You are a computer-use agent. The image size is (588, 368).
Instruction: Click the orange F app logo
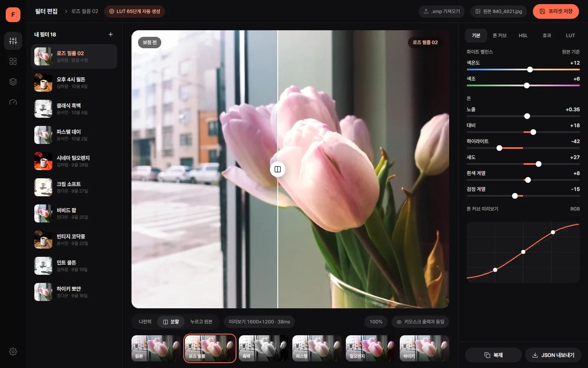pos(13,14)
